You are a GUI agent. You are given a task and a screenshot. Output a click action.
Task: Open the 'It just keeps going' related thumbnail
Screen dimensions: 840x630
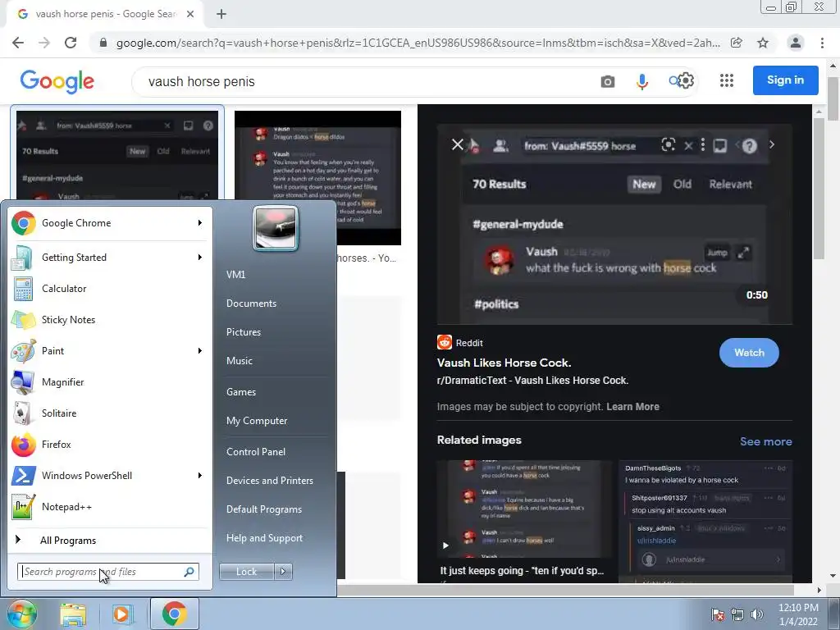tap(523, 509)
